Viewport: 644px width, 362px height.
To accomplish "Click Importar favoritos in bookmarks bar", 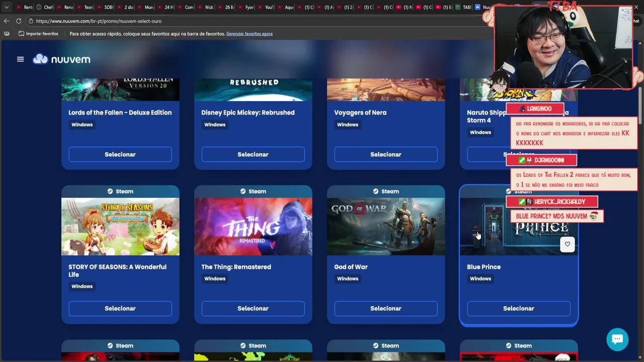I will [38, 34].
